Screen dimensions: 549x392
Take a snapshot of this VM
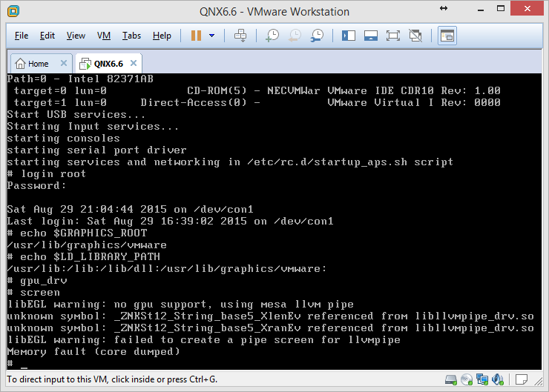point(272,35)
